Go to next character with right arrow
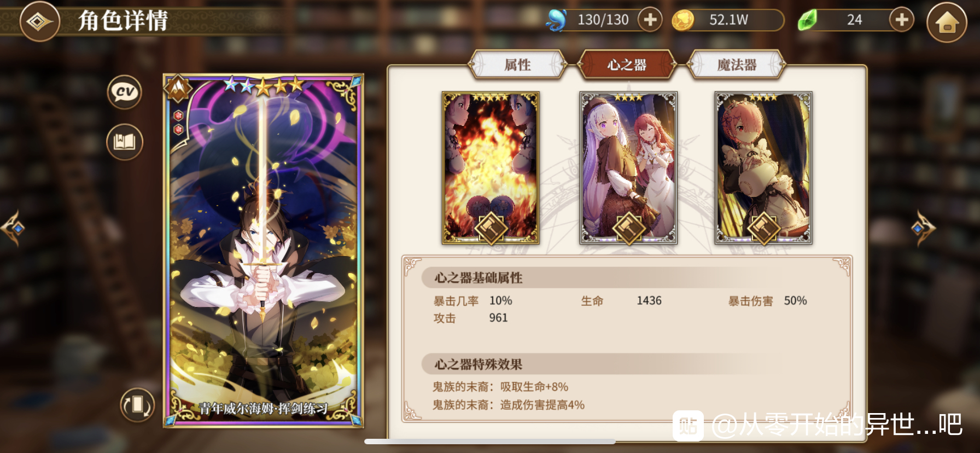980x453 pixels. (x=923, y=228)
